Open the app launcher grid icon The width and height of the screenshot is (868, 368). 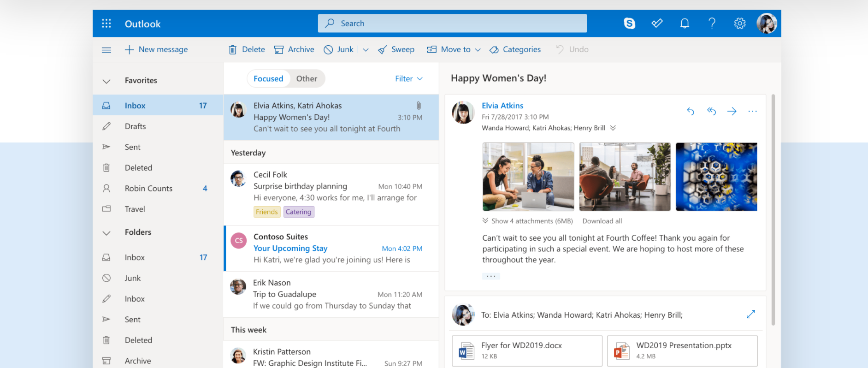point(106,24)
